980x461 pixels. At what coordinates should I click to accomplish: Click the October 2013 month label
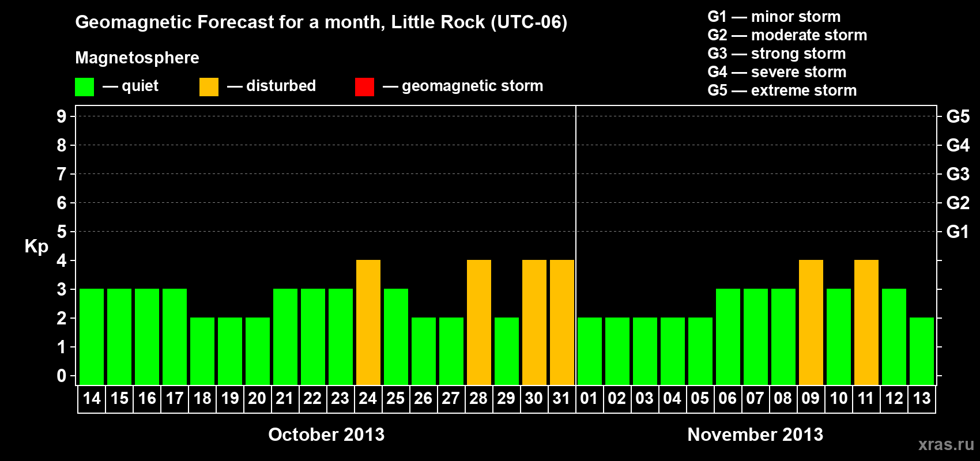[x=326, y=434]
